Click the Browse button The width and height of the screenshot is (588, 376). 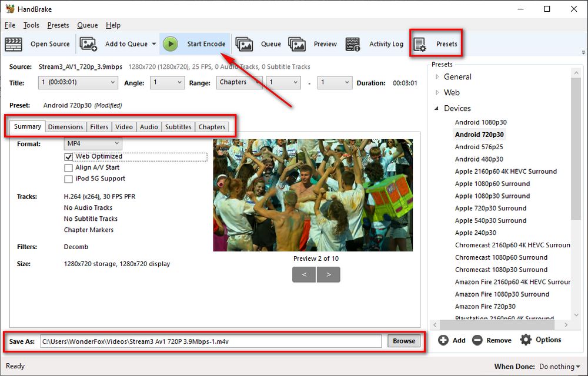(x=404, y=341)
